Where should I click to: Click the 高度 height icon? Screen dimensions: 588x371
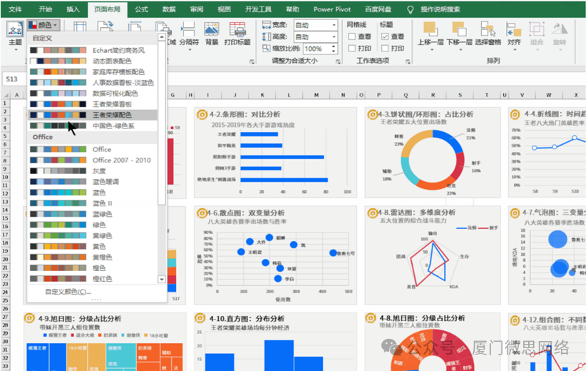(267, 37)
